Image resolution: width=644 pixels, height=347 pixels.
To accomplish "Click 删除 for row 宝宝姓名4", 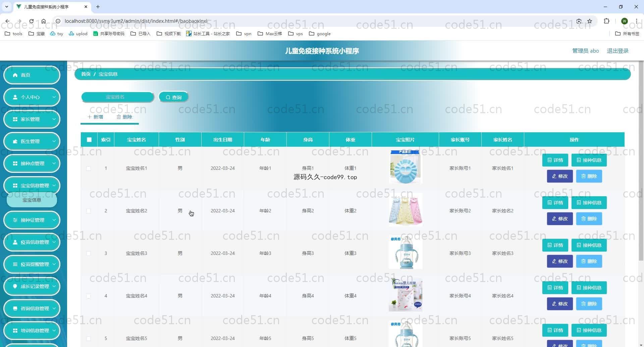I will coord(589,304).
